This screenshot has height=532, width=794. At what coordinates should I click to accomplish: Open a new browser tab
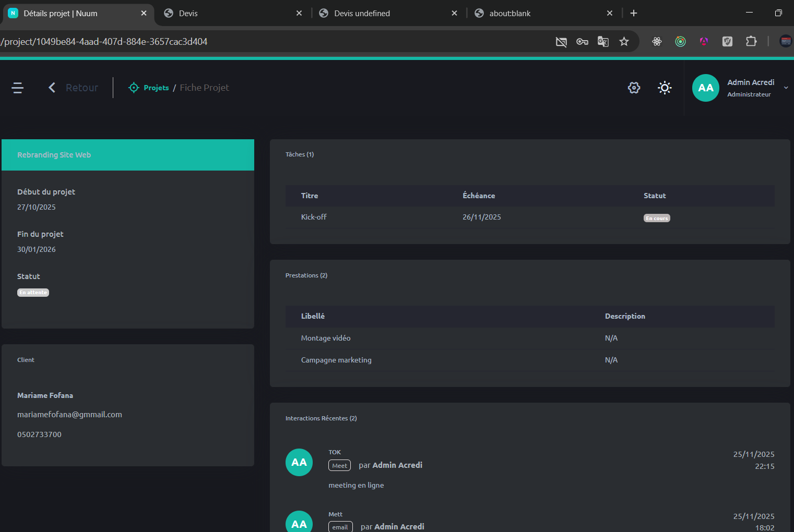coord(634,14)
